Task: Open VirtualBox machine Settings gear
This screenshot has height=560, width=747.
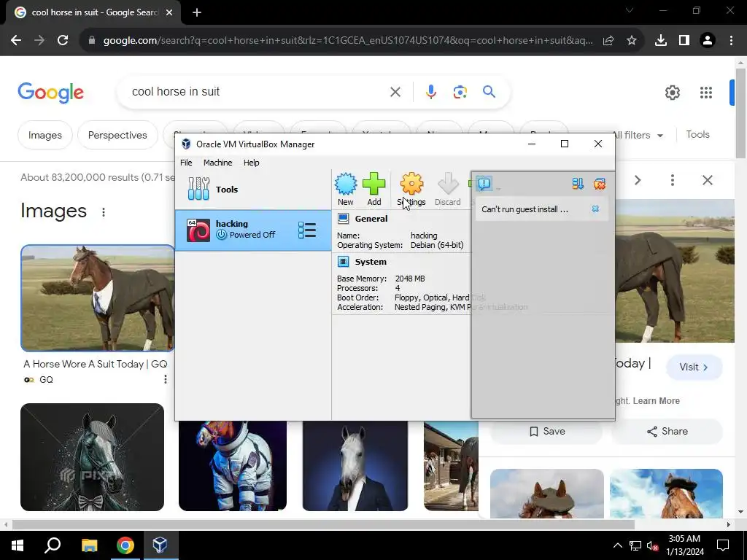Action: [411, 189]
